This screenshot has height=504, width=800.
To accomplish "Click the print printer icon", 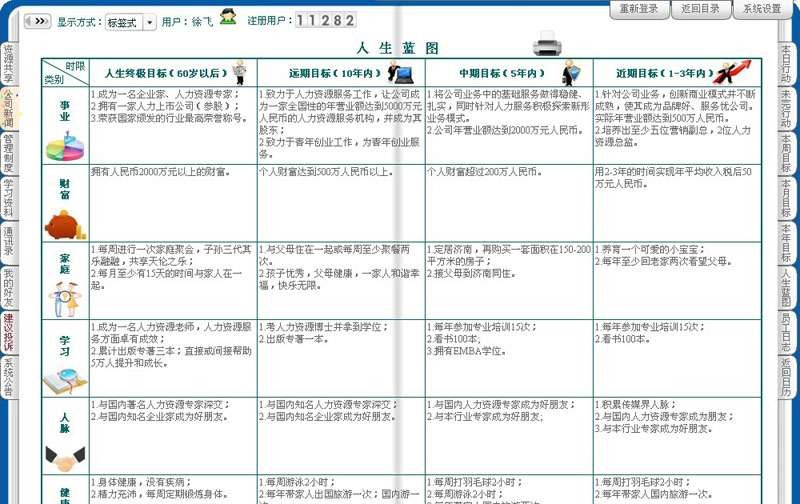I will [x=547, y=43].
